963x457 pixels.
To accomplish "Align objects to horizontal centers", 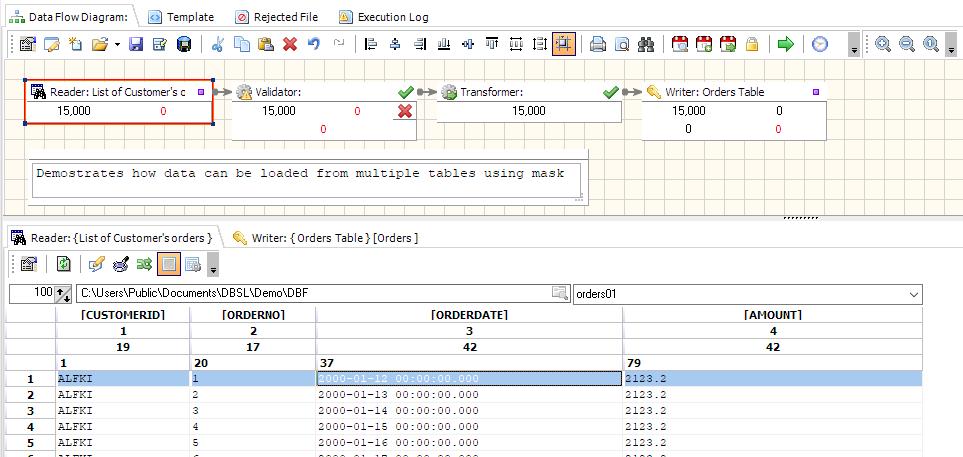I will (x=396, y=44).
